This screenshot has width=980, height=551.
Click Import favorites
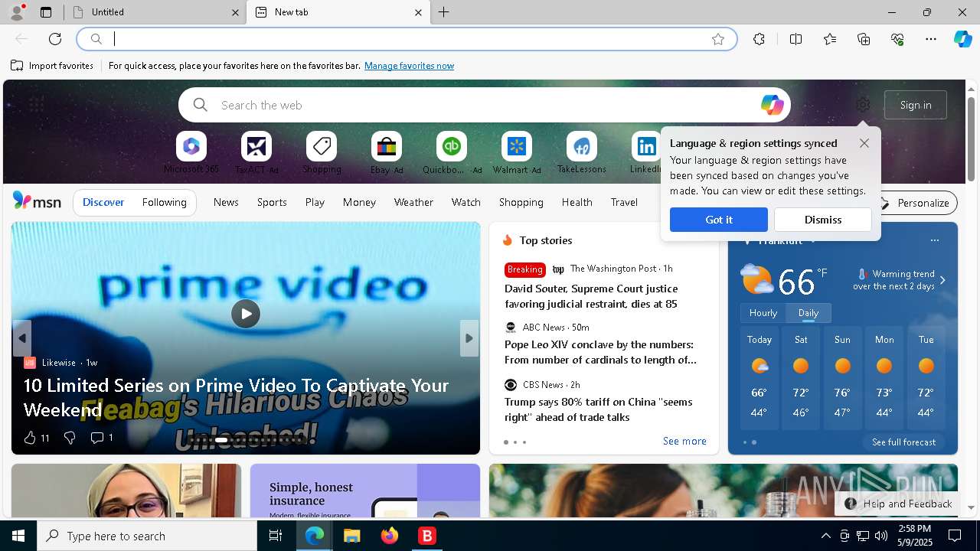pyautogui.click(x=52, y=66)
